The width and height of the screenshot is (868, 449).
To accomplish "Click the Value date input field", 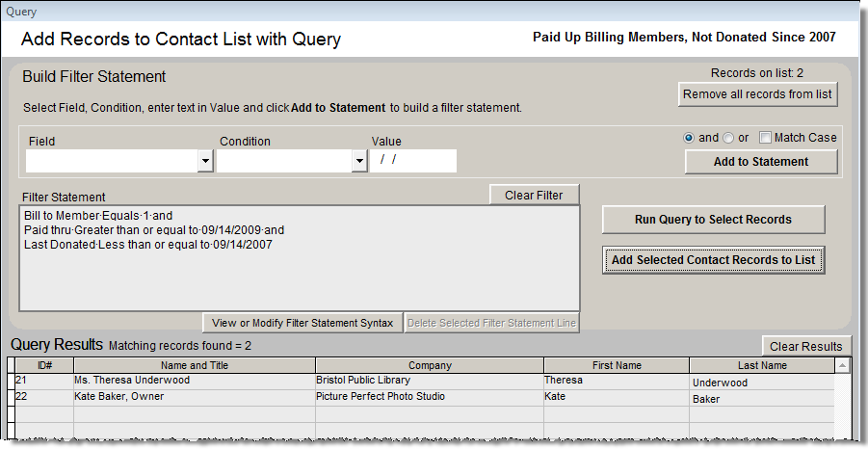I will coord(413,160).
